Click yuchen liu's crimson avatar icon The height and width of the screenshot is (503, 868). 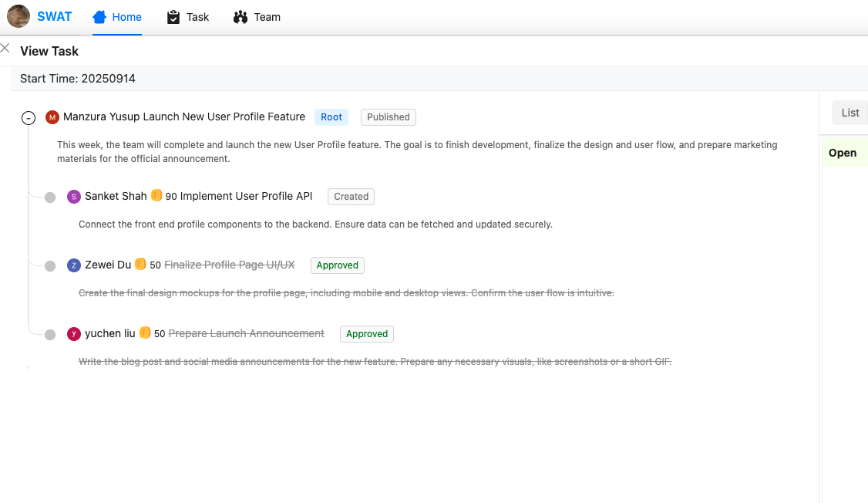click(x=74, y=334)
